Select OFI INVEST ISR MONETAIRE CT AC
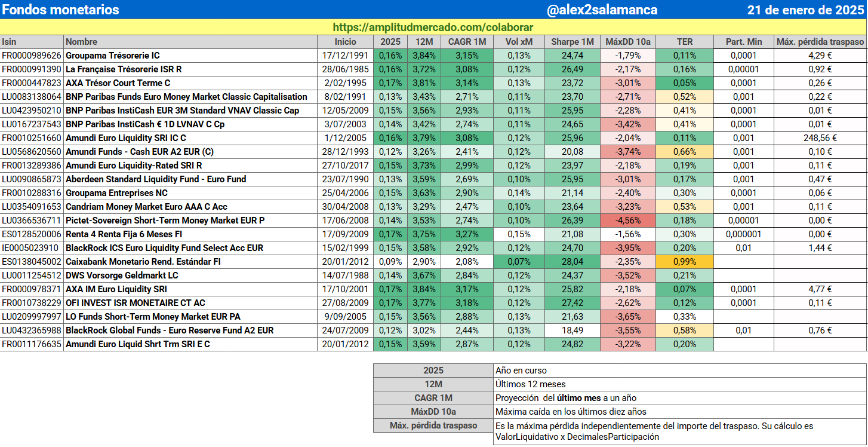868x447 pixels. pyautogui.click(x=136, y=303)
